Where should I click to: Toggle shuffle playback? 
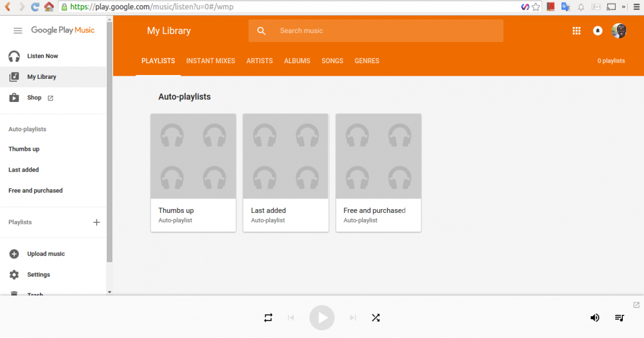(x=375, y=318)
